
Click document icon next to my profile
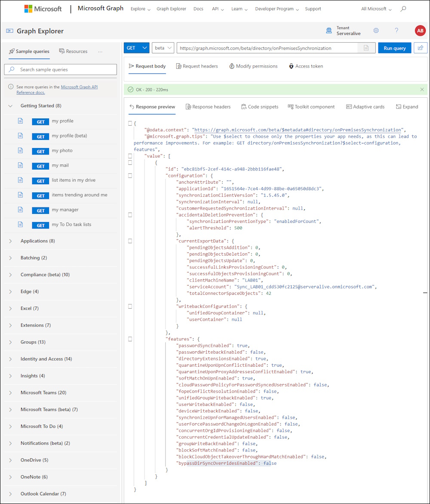click(21, 121)
